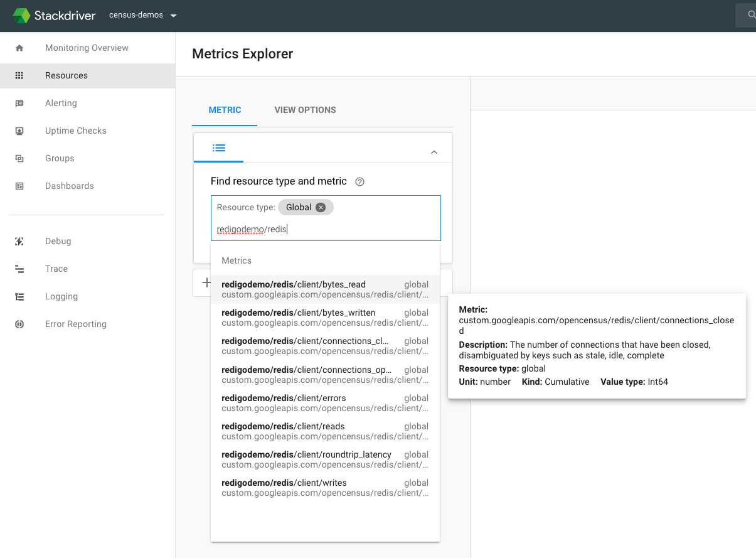Screen dimensions: 756x558
Task: Click the plus add metric icon
Action: click(x=206, y=283)
